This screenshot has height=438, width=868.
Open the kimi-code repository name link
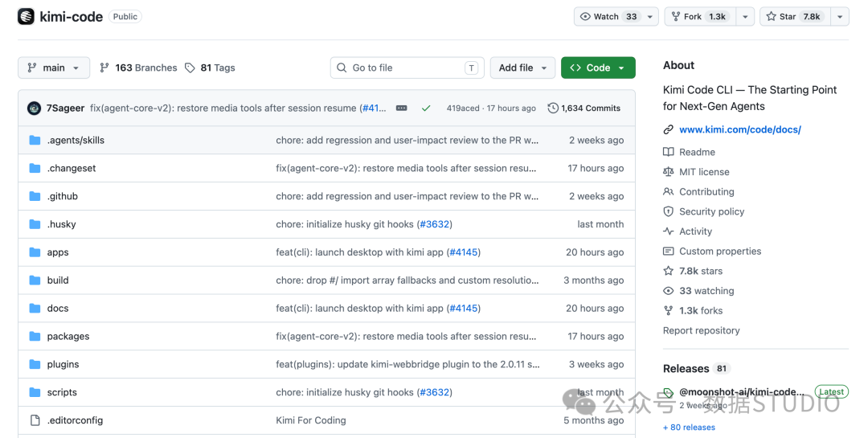coord(71,17)
